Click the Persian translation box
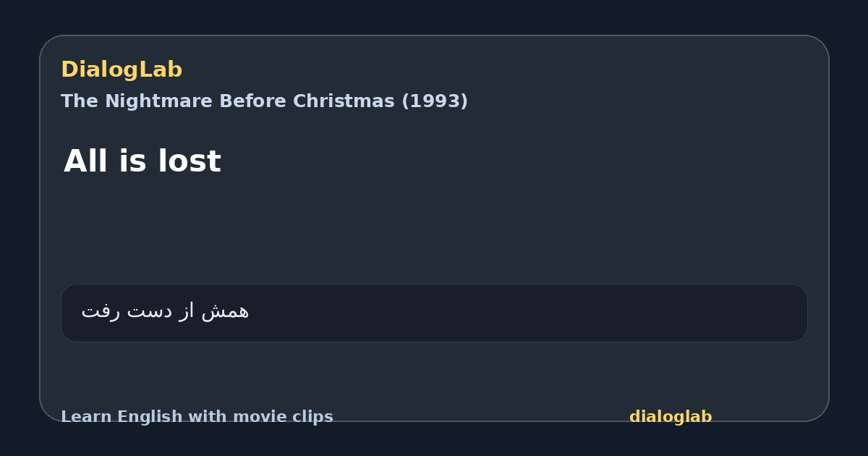 (x=434, y=313)
